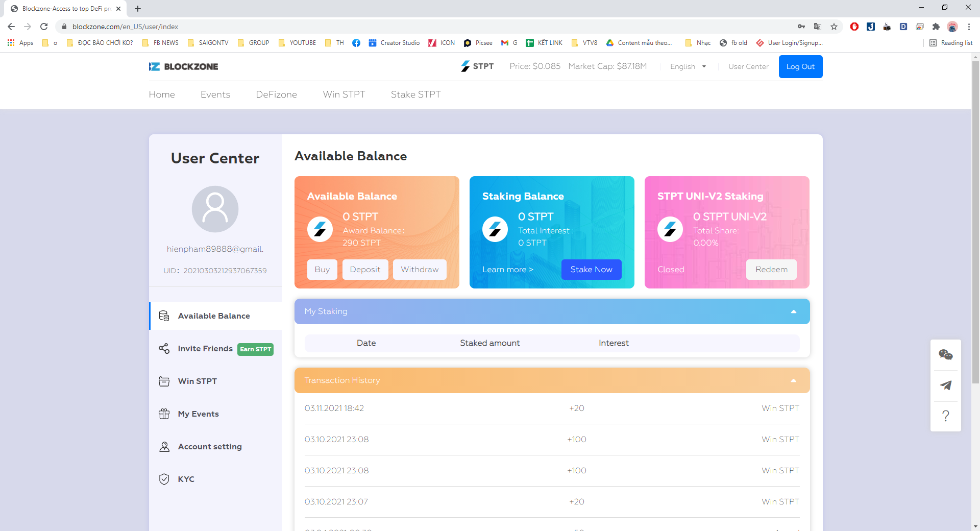Click the Log Out button

800,66
